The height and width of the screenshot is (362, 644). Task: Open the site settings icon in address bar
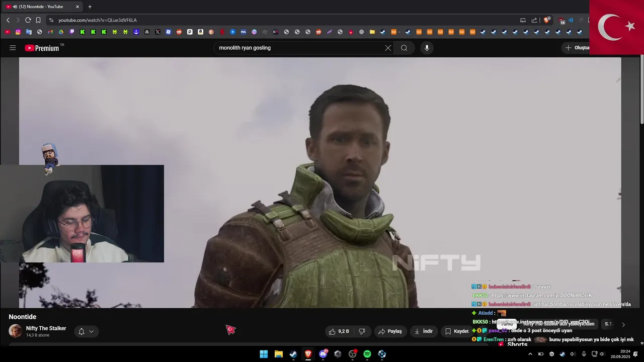(x=51, y=20)
